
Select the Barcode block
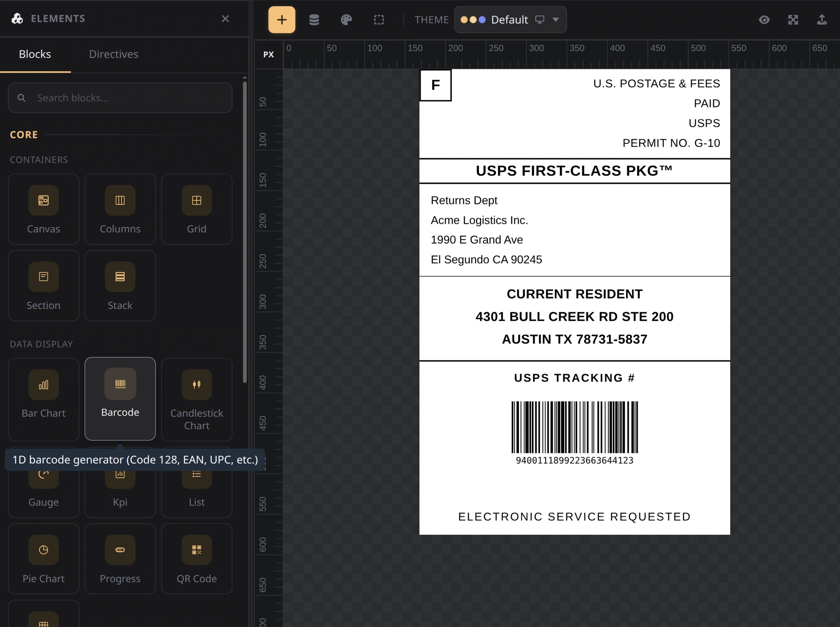120,399
